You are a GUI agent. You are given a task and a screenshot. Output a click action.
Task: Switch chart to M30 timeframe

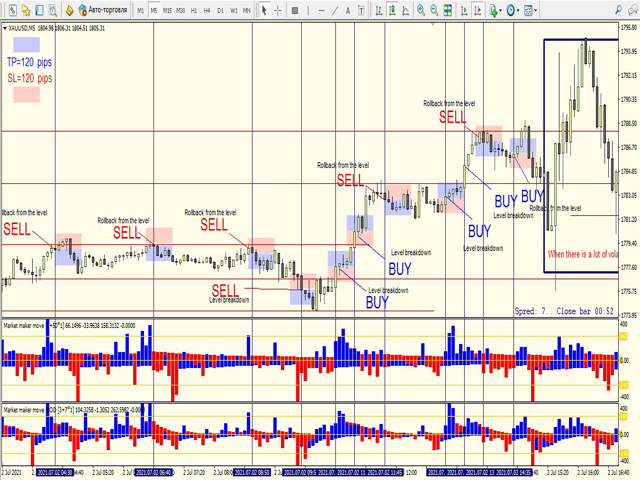coord(180,10)
